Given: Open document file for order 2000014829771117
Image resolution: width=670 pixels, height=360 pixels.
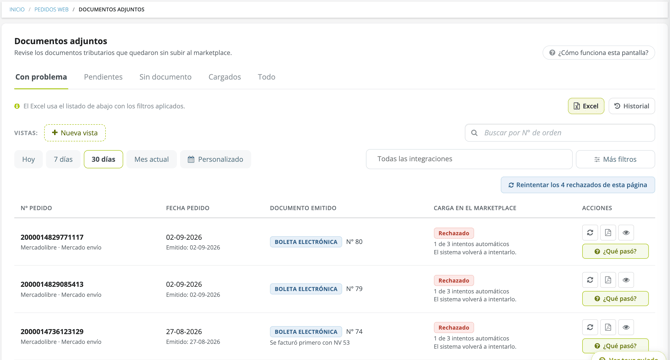Looking at the screenshot, I should click(x=608, y=233).
